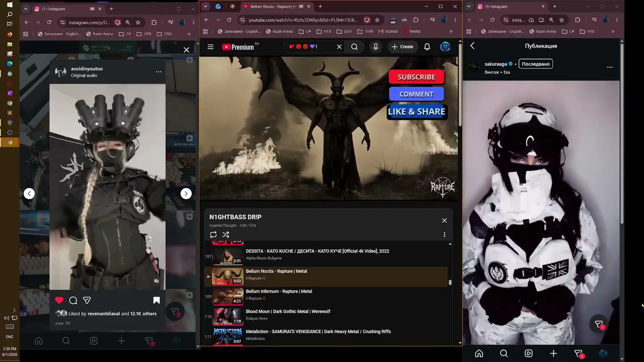Switch to the '3 • Instagram' tab in the left window
This screenshot has height=362, width=644.
(x=67, y=9)
